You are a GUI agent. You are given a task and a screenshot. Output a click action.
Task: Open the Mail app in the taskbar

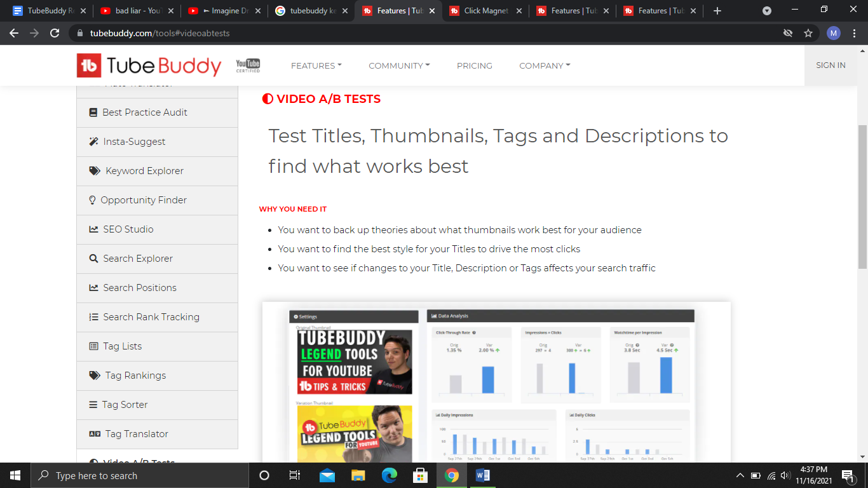pos(327,475)
